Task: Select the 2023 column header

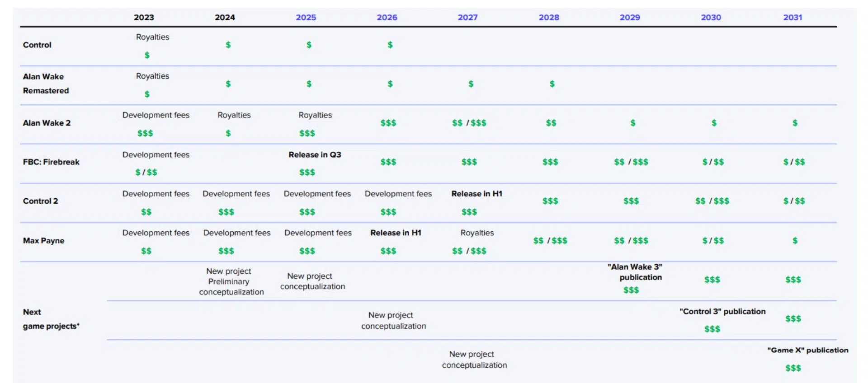Action: 144,17
